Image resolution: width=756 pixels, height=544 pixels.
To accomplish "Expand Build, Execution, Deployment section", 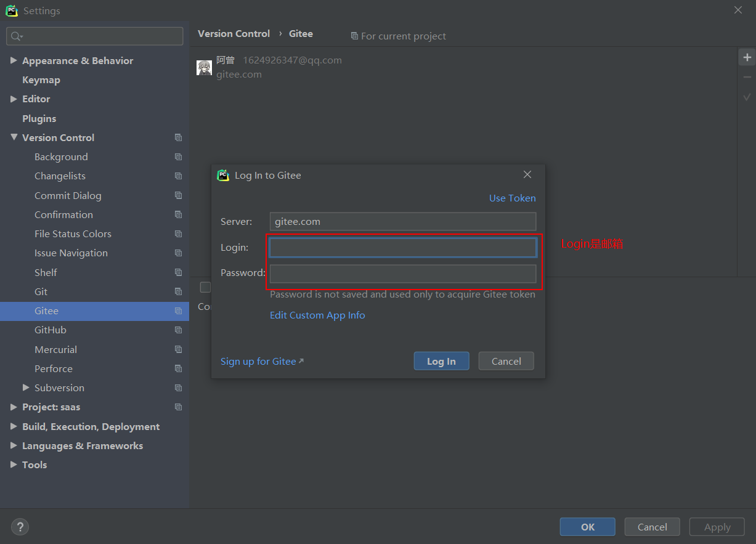I will [x=14, y=426].
